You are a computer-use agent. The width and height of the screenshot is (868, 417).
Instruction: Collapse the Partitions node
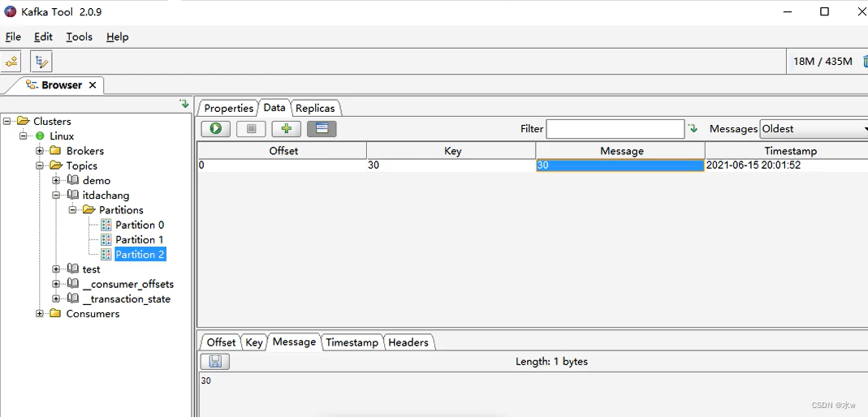tap(72, 210)
